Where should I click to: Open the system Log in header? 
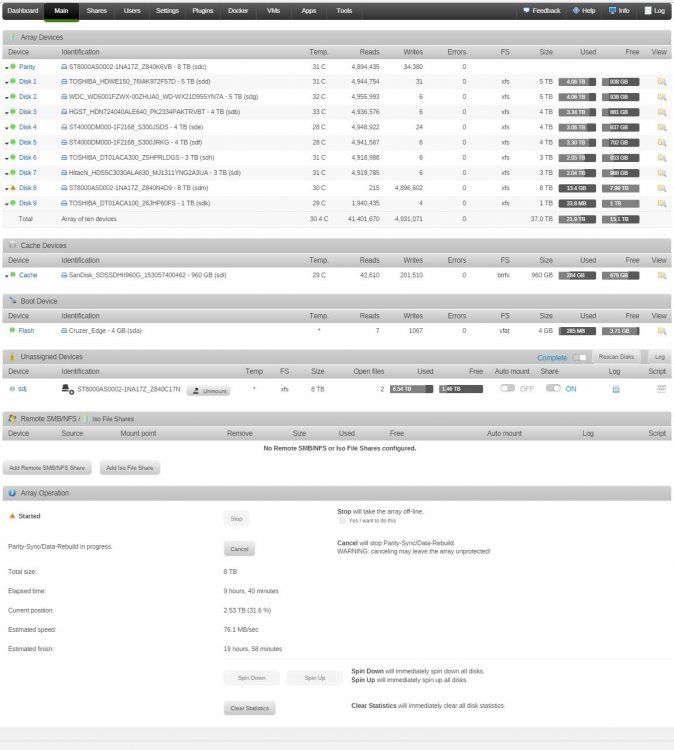(x=654, y=11)
